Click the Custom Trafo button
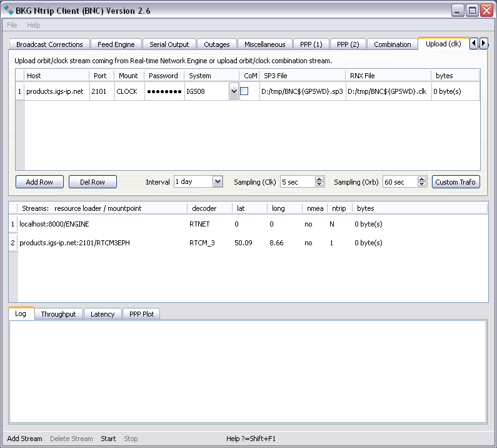The height and width of the screenshot is (448, 497). pos(455,182)
